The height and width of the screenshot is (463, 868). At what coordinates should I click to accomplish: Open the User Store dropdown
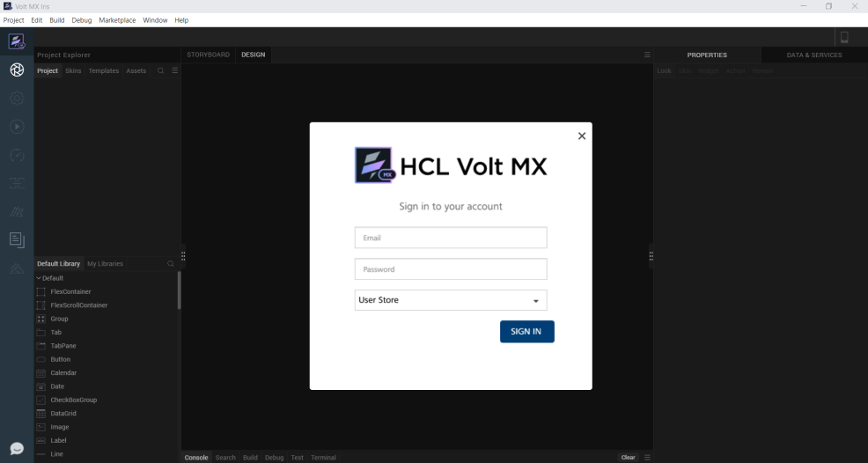click(451, 300)
